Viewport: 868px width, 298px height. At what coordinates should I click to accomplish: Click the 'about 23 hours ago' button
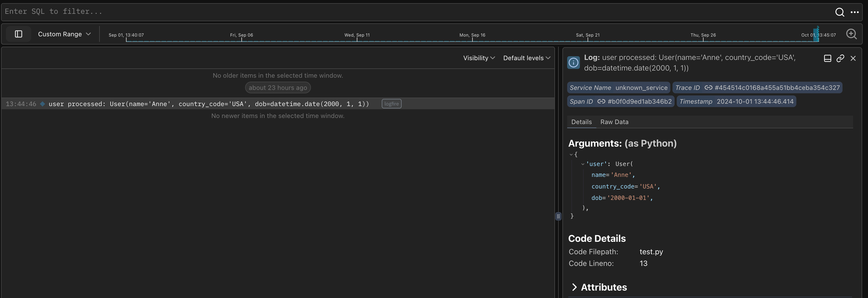277,87
